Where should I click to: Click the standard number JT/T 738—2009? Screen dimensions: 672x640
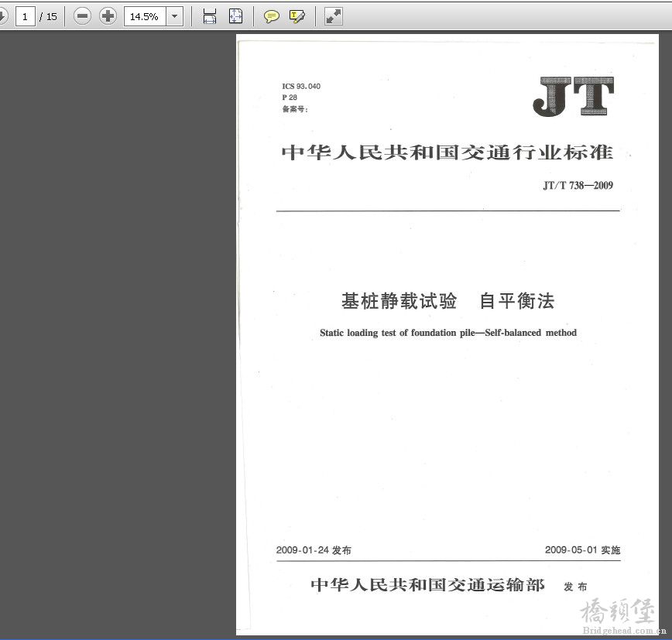tap(578, 186)
